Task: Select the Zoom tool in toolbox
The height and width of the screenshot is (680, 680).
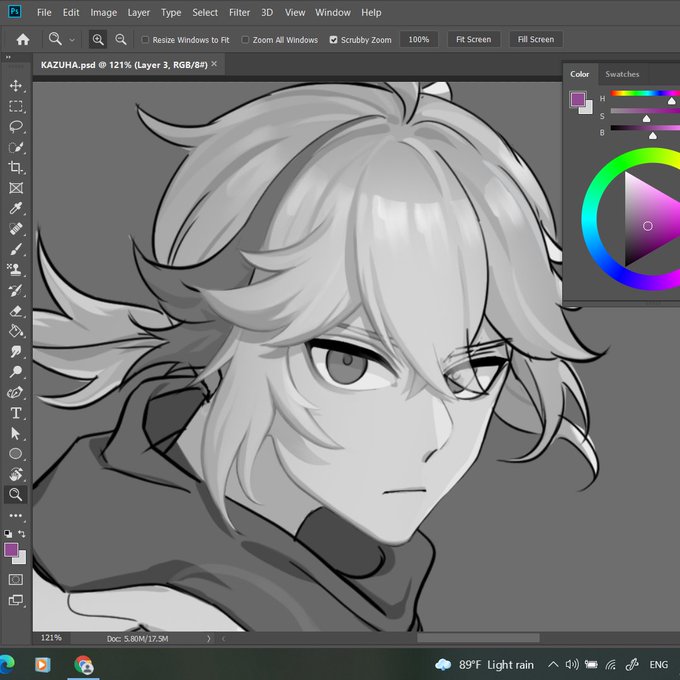Action: pyautogui.click(x=16, y=494)
